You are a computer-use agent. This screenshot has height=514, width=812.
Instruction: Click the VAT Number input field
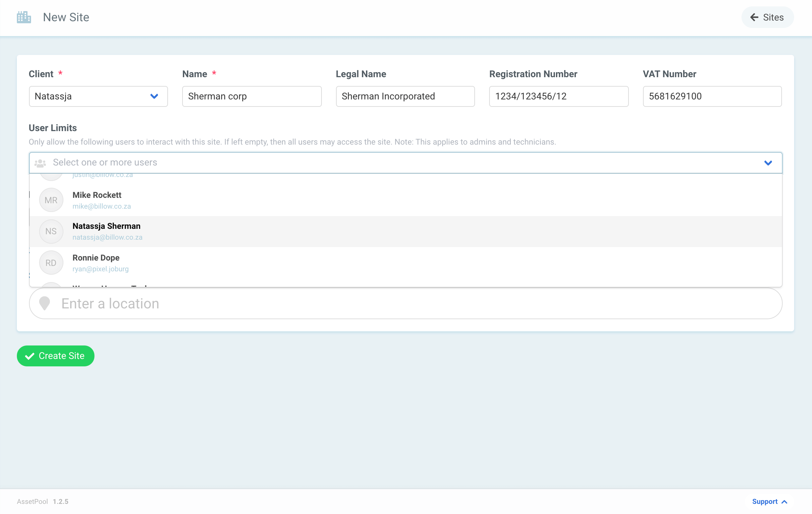click(712, 96)
